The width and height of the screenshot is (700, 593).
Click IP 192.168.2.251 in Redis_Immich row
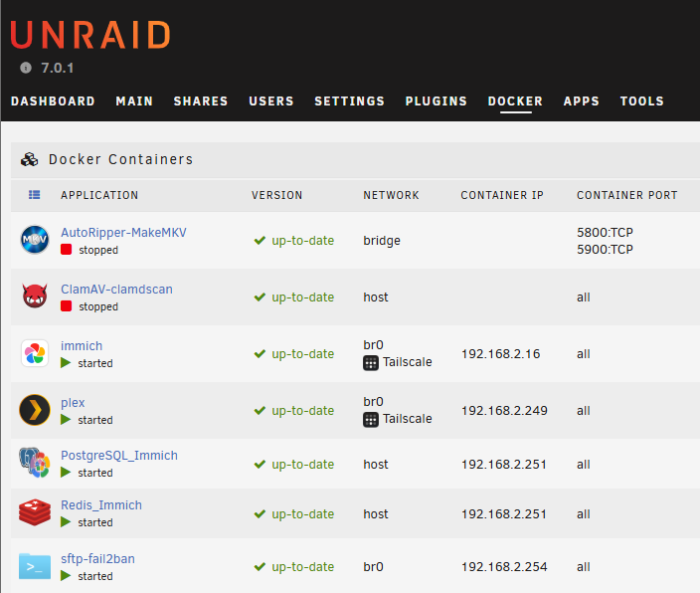tap(504, 514)
